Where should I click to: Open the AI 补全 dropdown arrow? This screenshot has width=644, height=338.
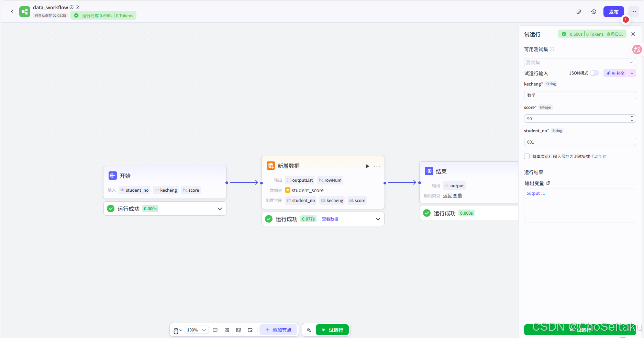pos(632,73)
